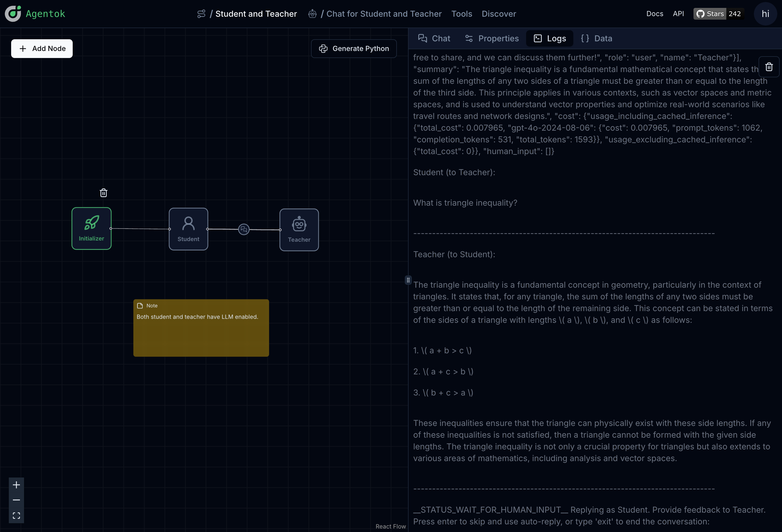Open the GitHub Stars badge
The image size is (782, 532).
(718, 14)
